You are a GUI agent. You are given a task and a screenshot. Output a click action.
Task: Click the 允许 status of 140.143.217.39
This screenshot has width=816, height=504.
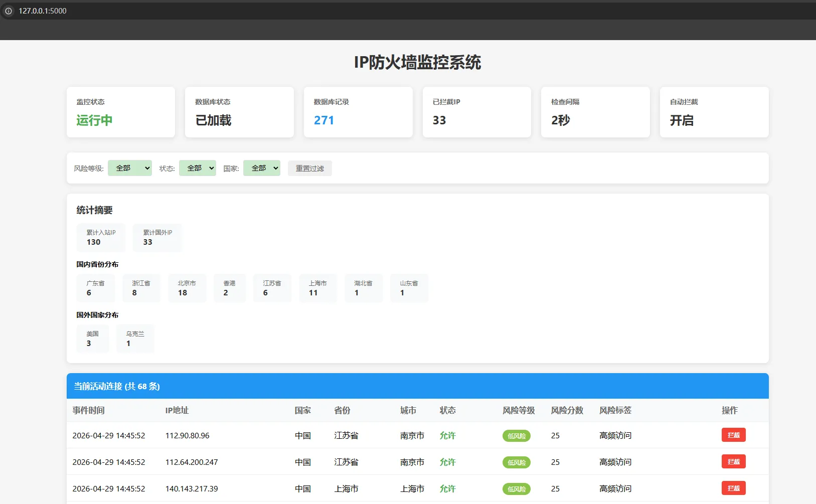(447, 488)
